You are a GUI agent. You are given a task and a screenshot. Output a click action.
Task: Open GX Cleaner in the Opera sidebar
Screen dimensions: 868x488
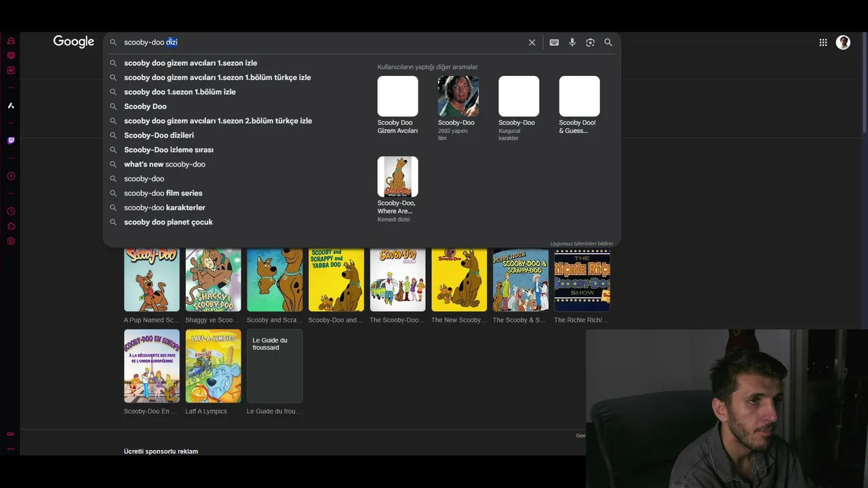[x=11, y=41]
